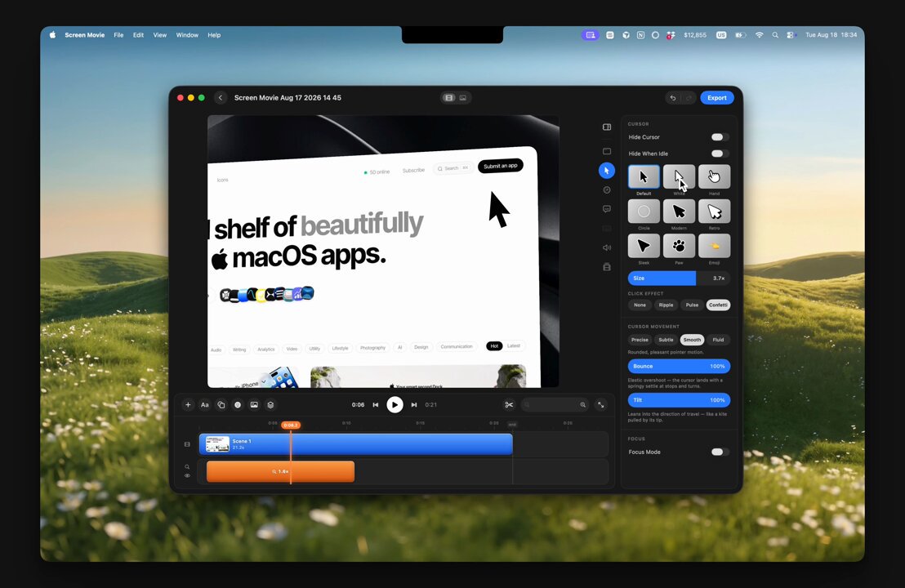Set cursor movement to Smooth
This screenshot has height=588, width=905.
(x=692, y=340)
